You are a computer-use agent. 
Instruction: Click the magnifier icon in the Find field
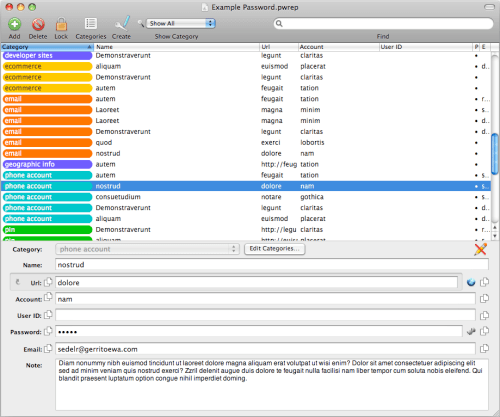tap(279, 23)
